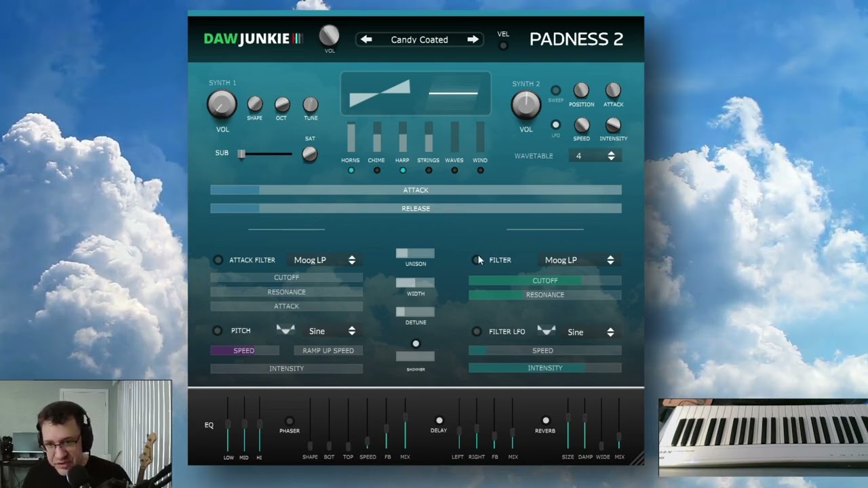Click the DAW Junkie logo
The width and height of the screenshot is (868, 488).
tap(253, 39)
